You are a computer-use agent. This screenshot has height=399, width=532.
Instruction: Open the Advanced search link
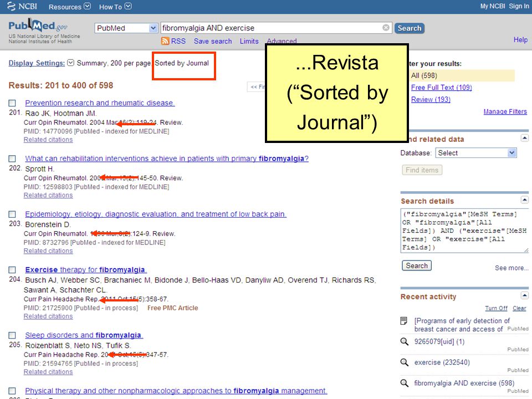tap(282, 41)
